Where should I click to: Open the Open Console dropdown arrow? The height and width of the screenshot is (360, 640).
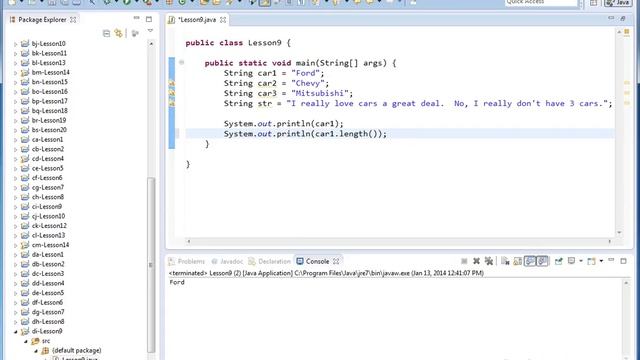click(x=601, y=261)
